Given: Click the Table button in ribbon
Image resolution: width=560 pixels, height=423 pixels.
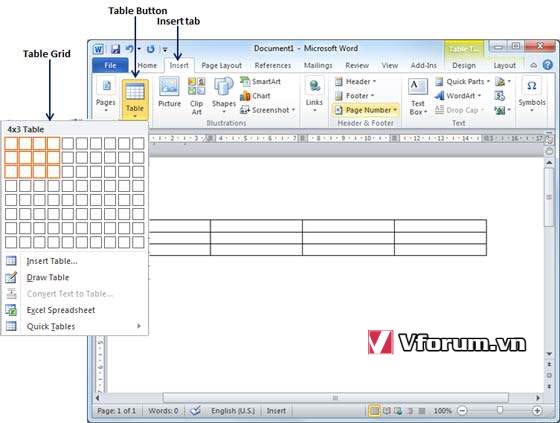Looking at the screenshot, I should click(x=135, y=99).
